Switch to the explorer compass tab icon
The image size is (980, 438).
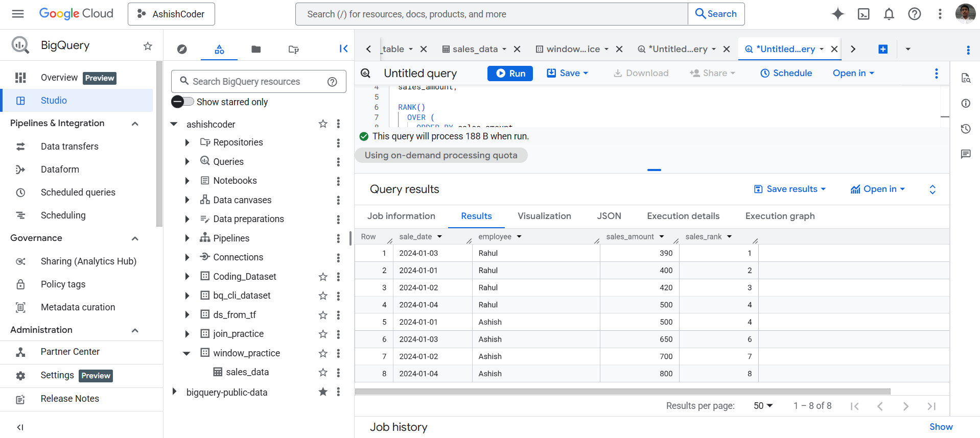[x=182, y=49]
